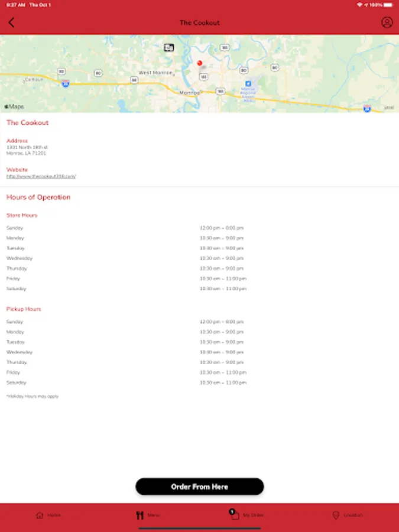Click Saturday hours under Pickup Hours

coord(223,382)
